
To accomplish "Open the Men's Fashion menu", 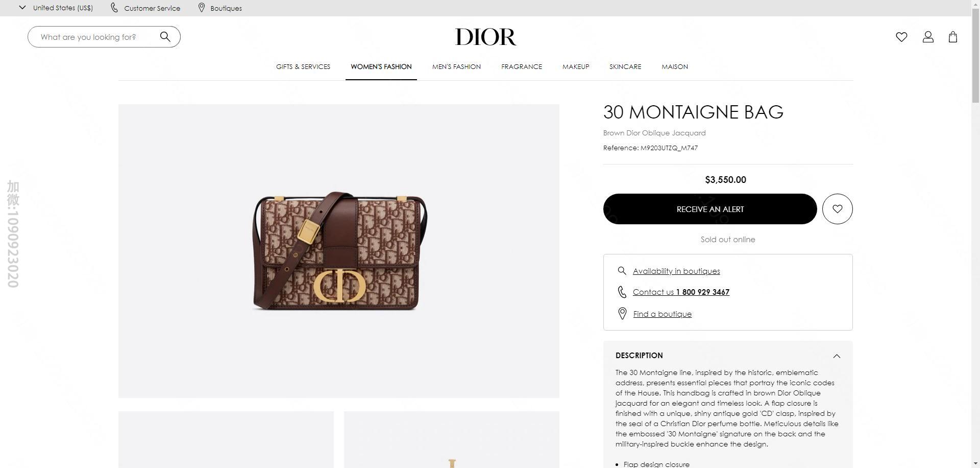I will click(456, 66).
